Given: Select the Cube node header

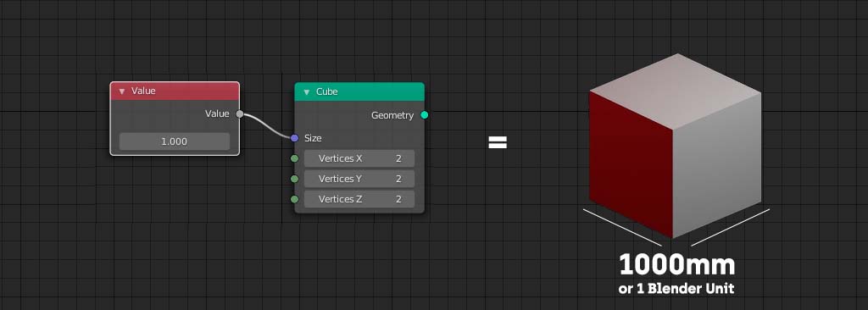Looking at the screenshot, I should pos(359,91).
